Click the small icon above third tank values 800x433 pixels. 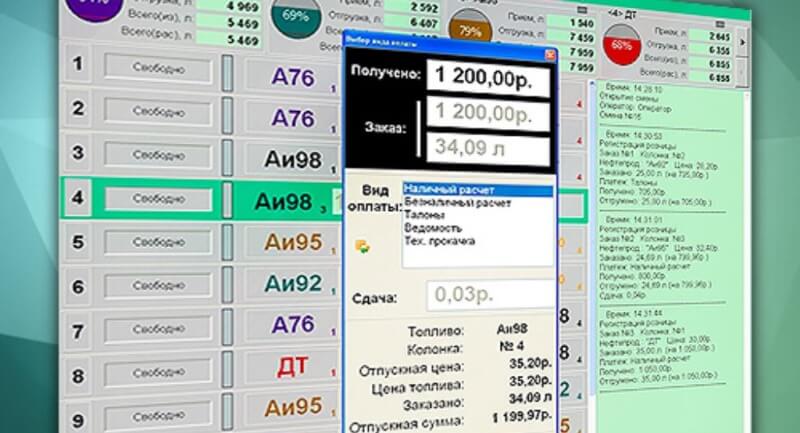click(x=582, y=10)
